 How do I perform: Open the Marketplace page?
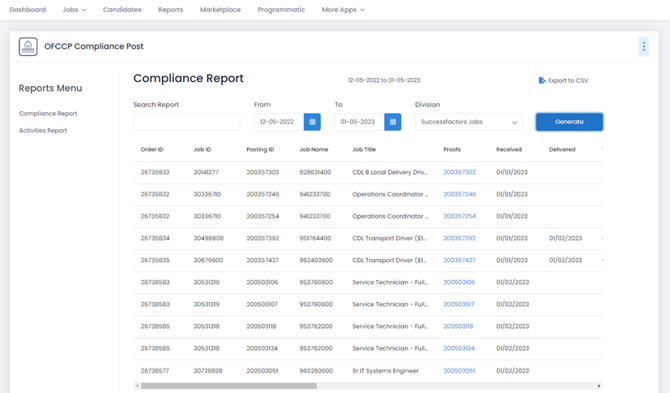[220, 9]
